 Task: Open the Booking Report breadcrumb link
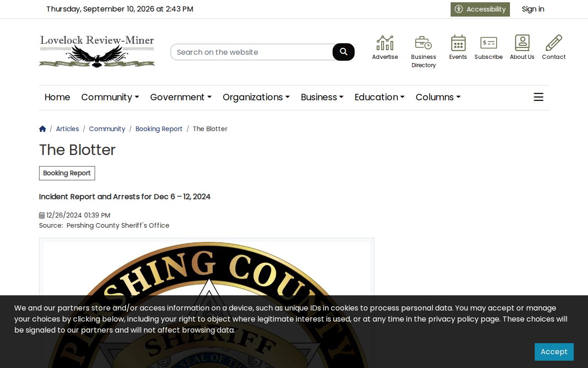coord(159,129)
